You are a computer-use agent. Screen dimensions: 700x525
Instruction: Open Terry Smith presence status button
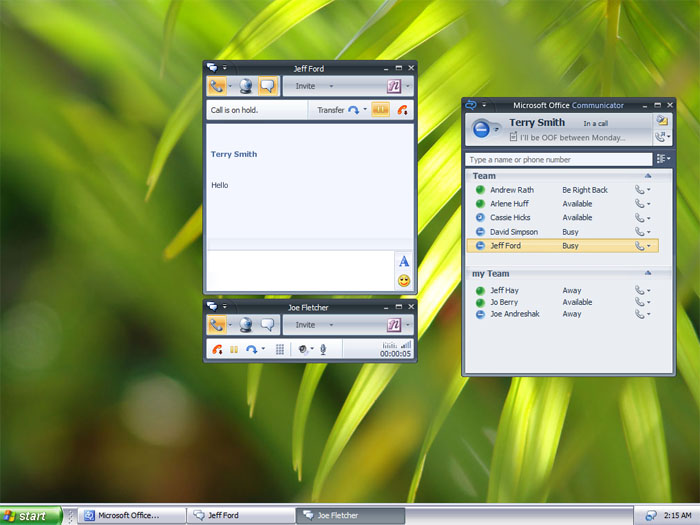coord(481,129)
